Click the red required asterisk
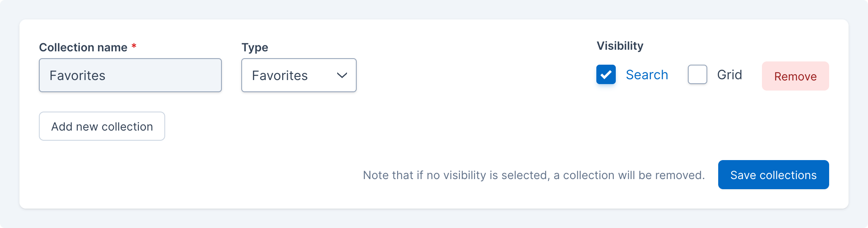Image resolution: width=868 pixels, height=228 pixels. click(x=134, y=46)
